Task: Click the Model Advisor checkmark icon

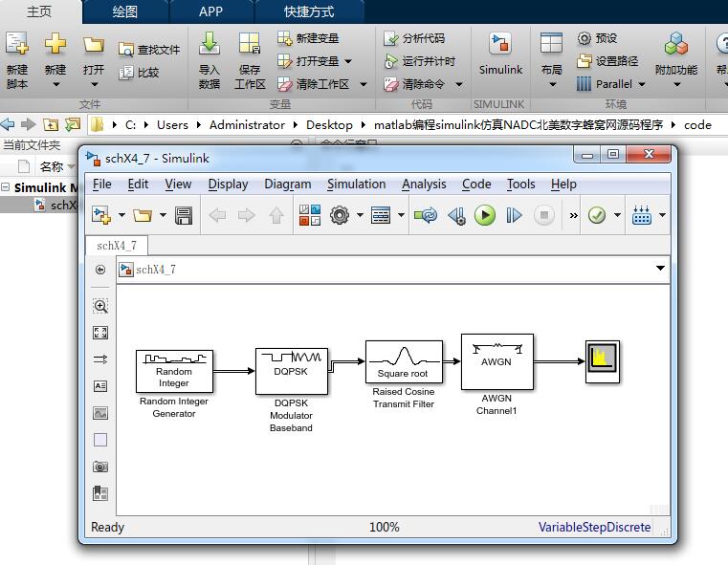Action: point(597,215)
